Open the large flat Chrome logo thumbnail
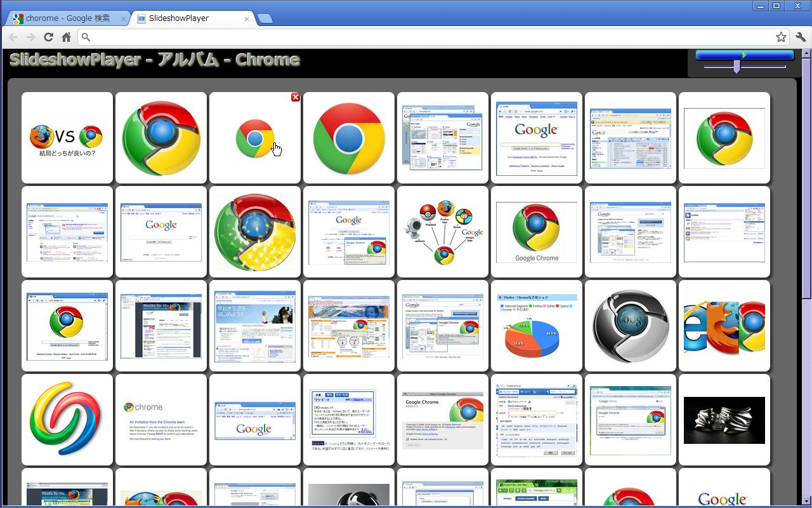812x508 pixels. pos(349,138)
